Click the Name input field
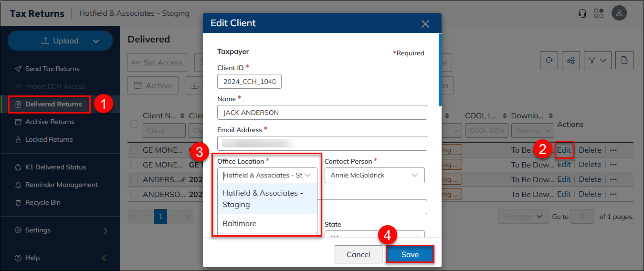The image size is (644, 271). [322, 113]
